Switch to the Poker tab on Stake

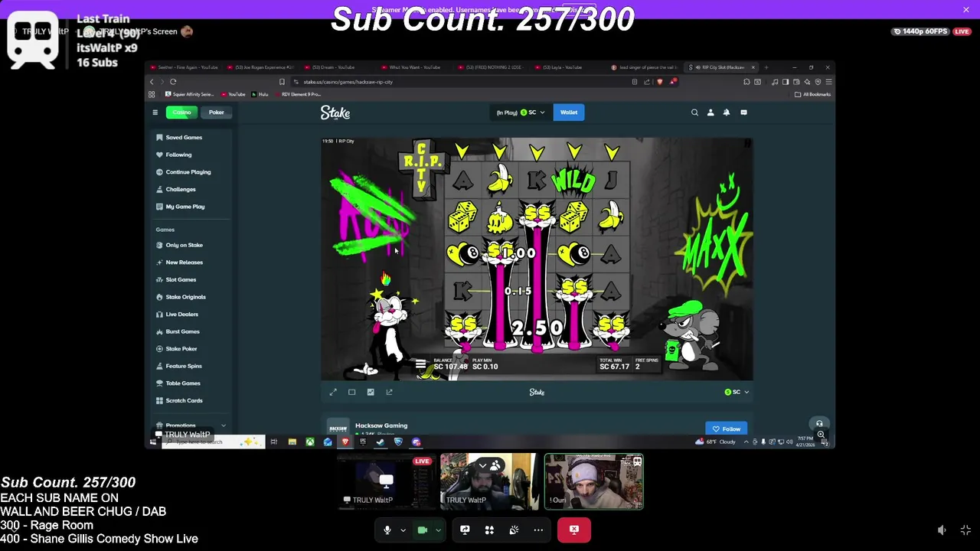(x=217, y=112)
